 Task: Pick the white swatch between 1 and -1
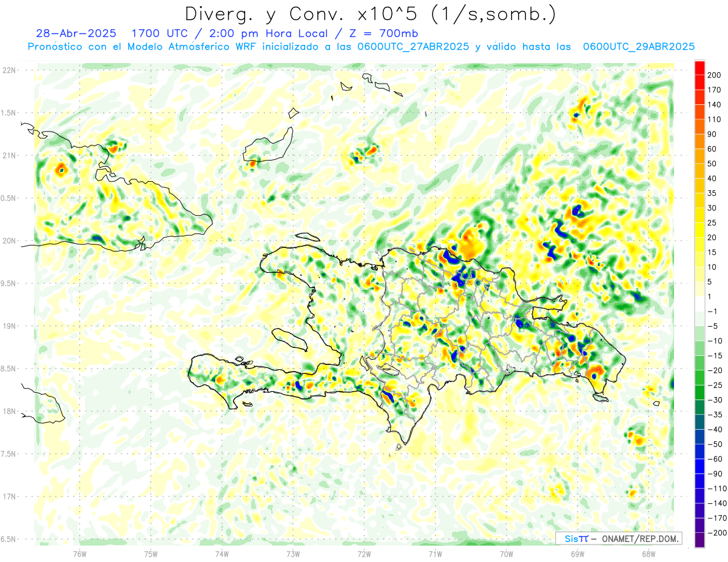pyautogui.click(x=699, y=304)
